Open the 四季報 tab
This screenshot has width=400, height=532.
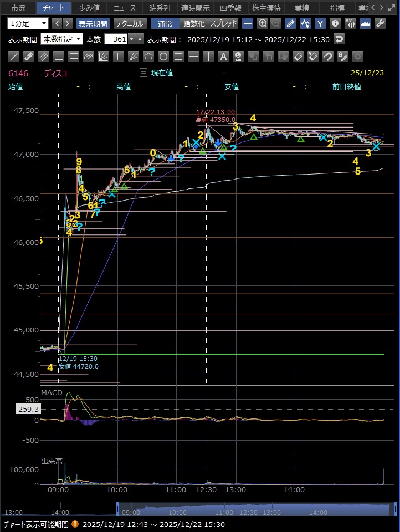(230, 8)
